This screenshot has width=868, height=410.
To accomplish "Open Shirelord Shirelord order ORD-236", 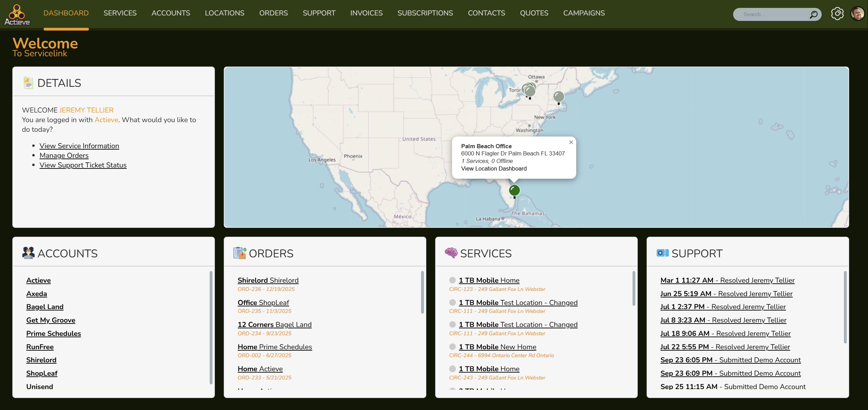I will click(x=268, y=280).
